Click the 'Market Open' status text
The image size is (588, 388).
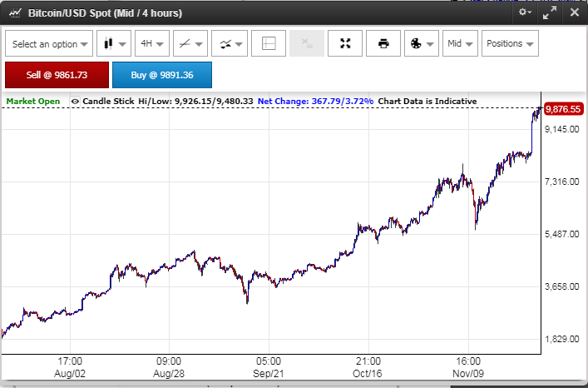point(33,102)
